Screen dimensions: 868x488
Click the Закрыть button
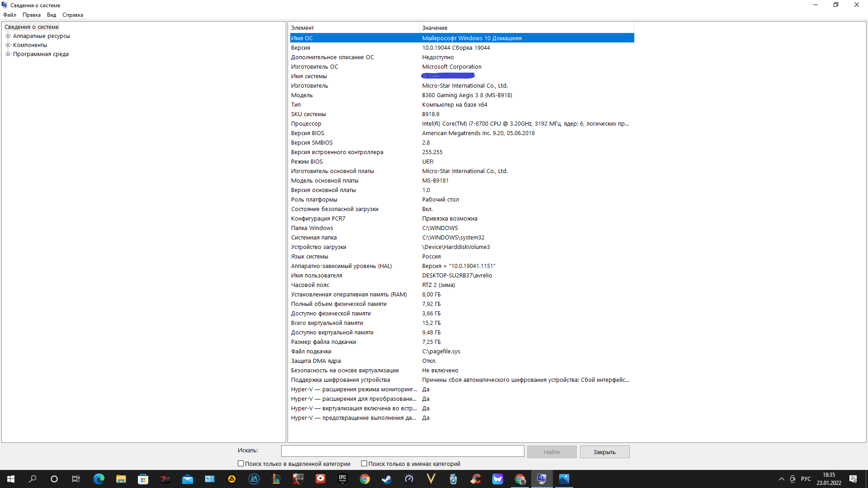[604, 452]
